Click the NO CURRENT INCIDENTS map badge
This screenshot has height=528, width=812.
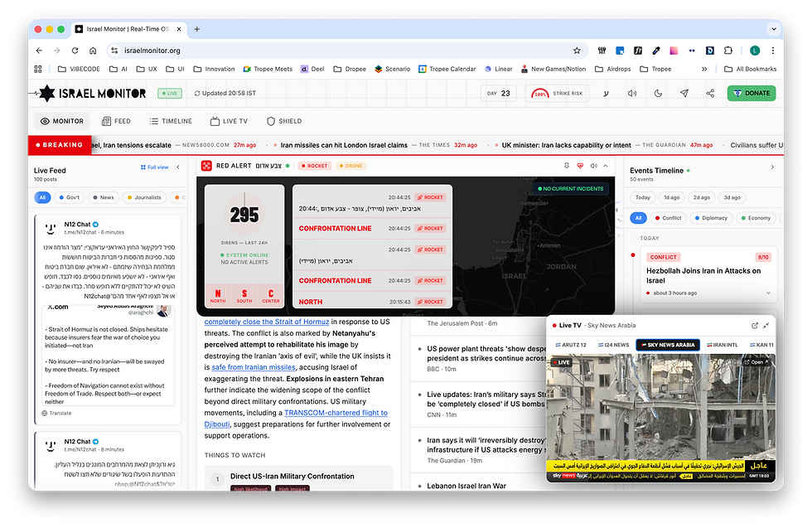571,189
